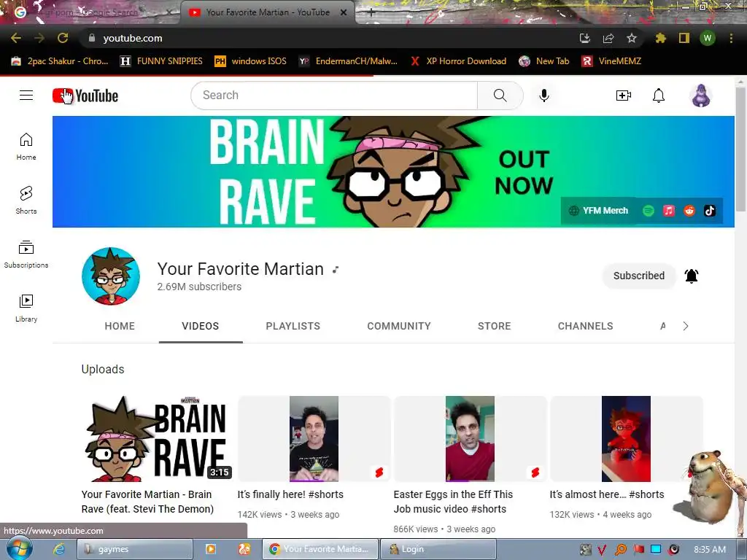Image resolution: width=747 pixels, height=560 pixels.
Task: Close the Your Favorite Martian browser tab
Action: click(x=344, y=13)
